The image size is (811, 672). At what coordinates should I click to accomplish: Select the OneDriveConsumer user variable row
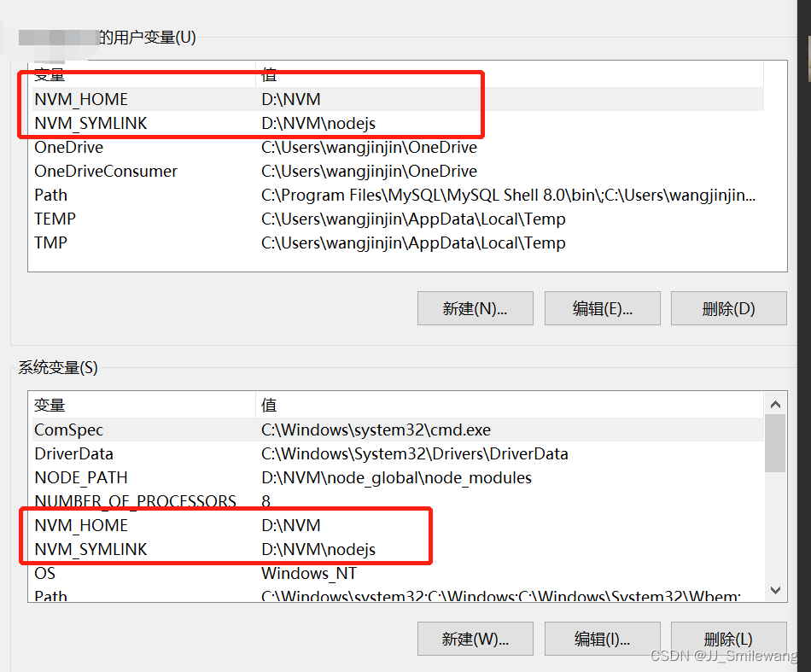[x=106, y=171]
